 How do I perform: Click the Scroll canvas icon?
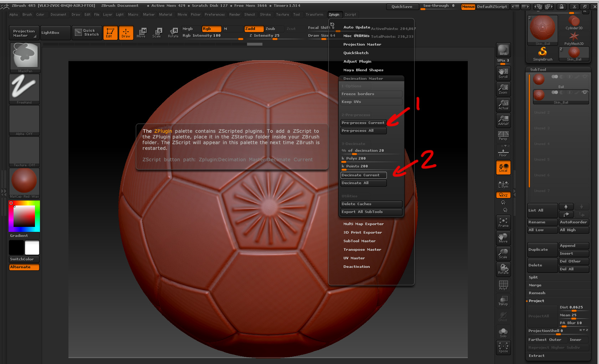click(503, 73)
